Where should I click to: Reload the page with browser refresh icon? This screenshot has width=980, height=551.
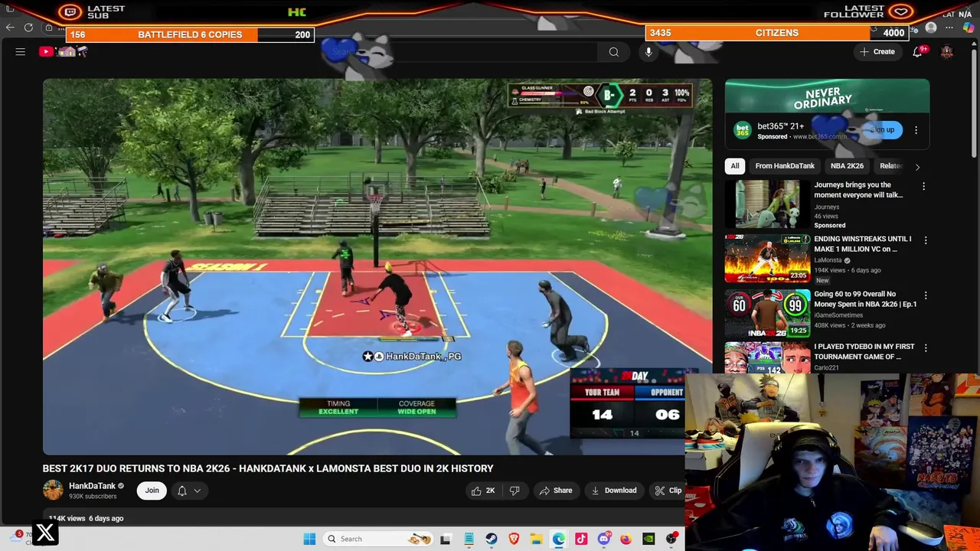click(28, 28)
